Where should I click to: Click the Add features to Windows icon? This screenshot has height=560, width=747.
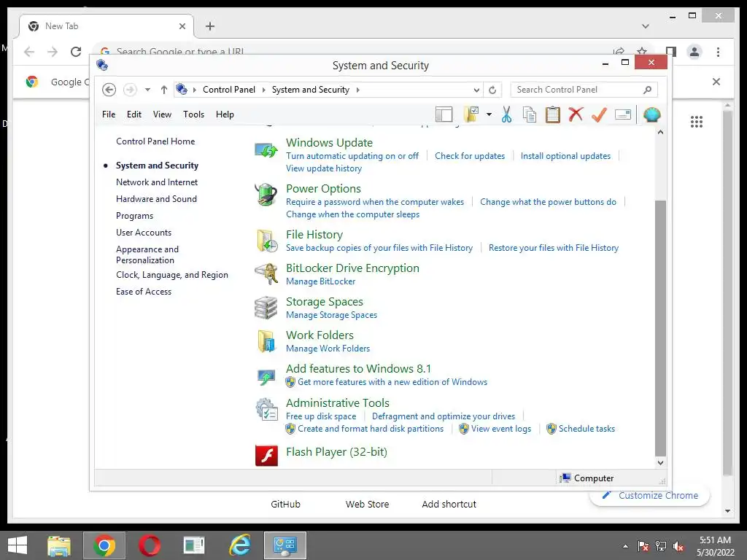(x=266, y=377)
